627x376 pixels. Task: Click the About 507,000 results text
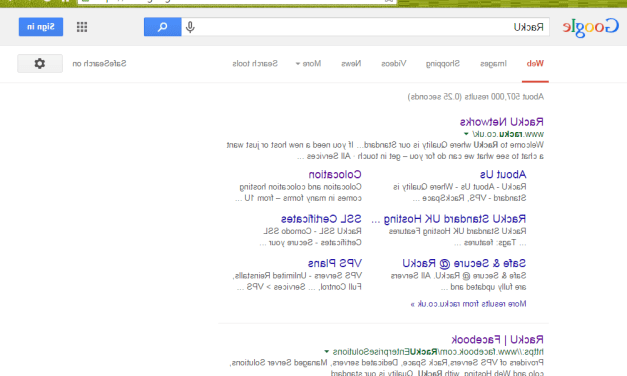[x=475, y=97]
